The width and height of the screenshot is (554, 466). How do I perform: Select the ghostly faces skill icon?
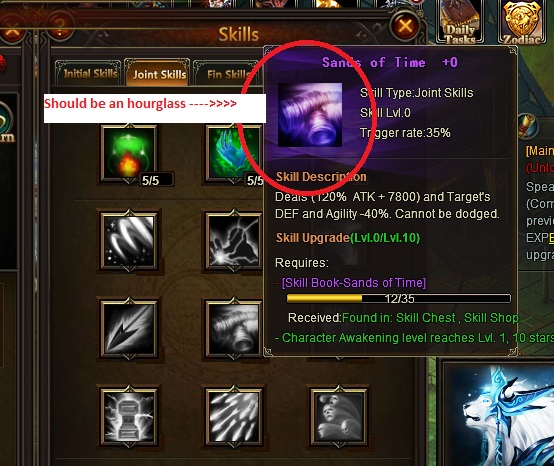tap(338, 416)
